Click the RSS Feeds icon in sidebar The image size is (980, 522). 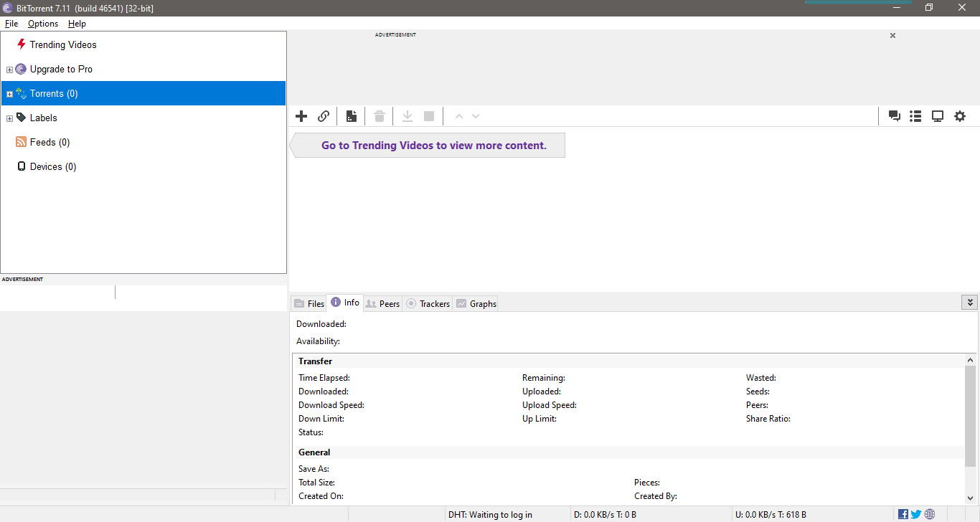[21, 142]
